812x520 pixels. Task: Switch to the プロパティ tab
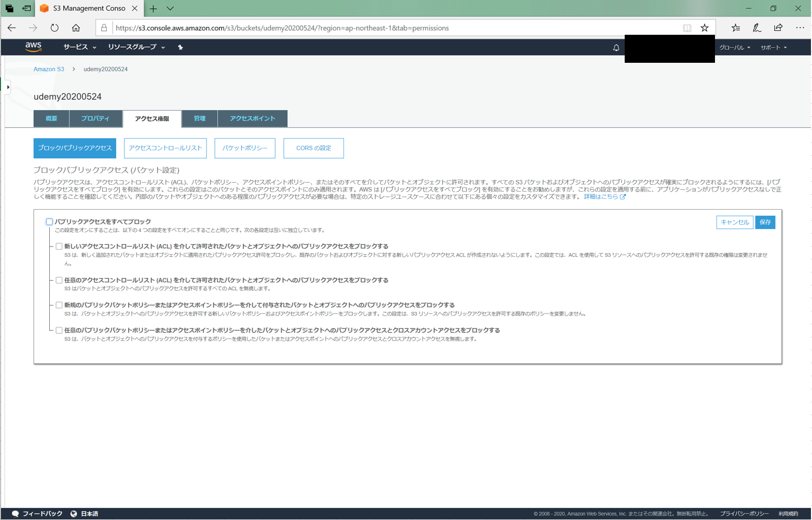(95, 119)
